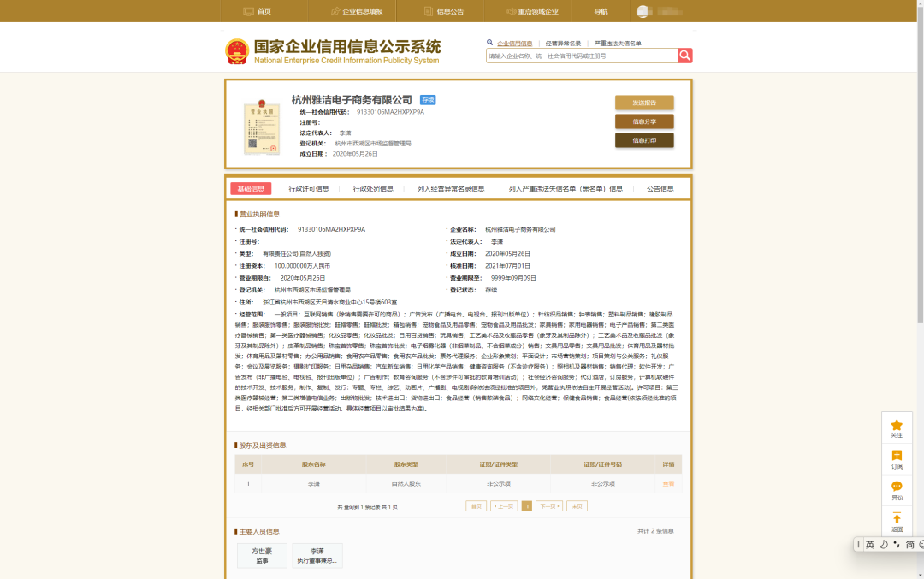
Task: Switch to the 公告信息 tab
Action: click(660, 188)
